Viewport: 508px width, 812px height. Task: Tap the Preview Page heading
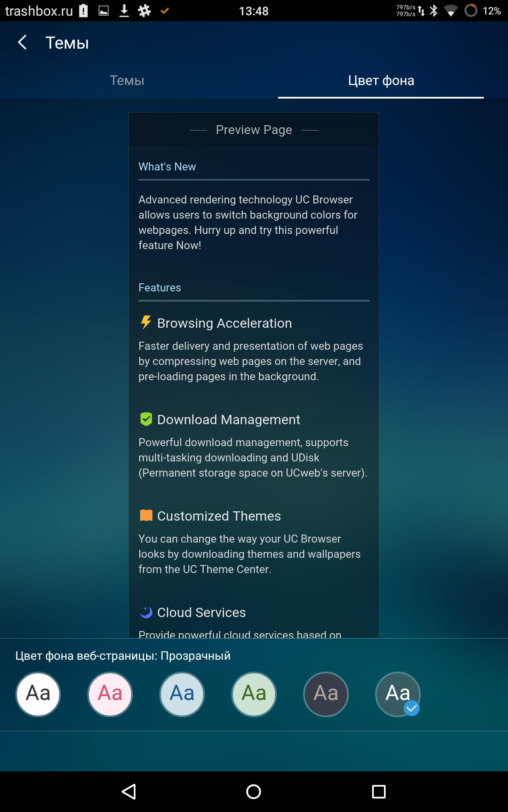click(254, 130)
